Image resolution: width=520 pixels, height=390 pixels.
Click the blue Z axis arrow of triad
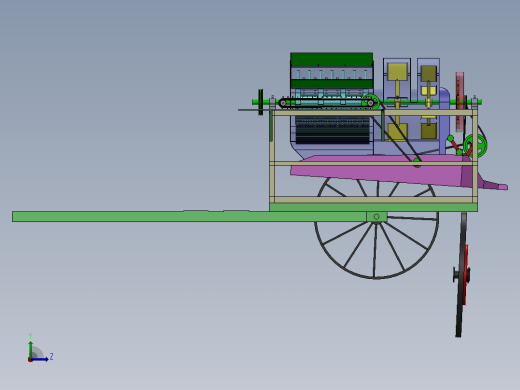tap(40, 359)
